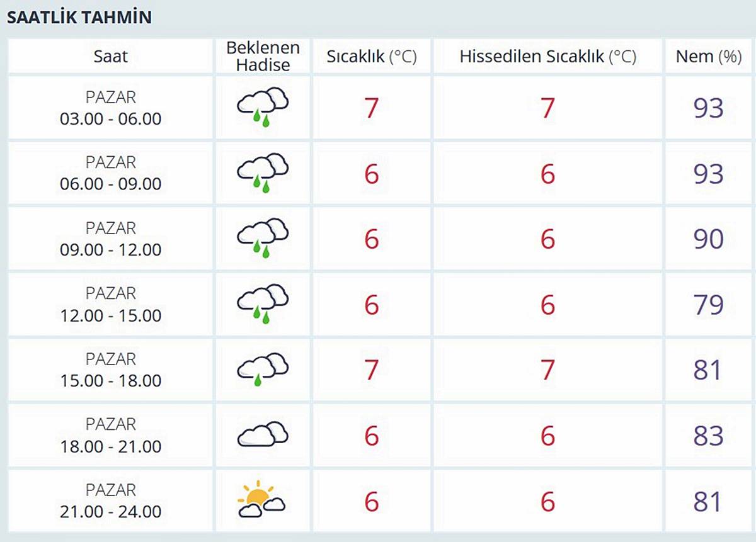Click the Nem (%) column header
This screenshot has height=542, width=756.
point(708,56)
